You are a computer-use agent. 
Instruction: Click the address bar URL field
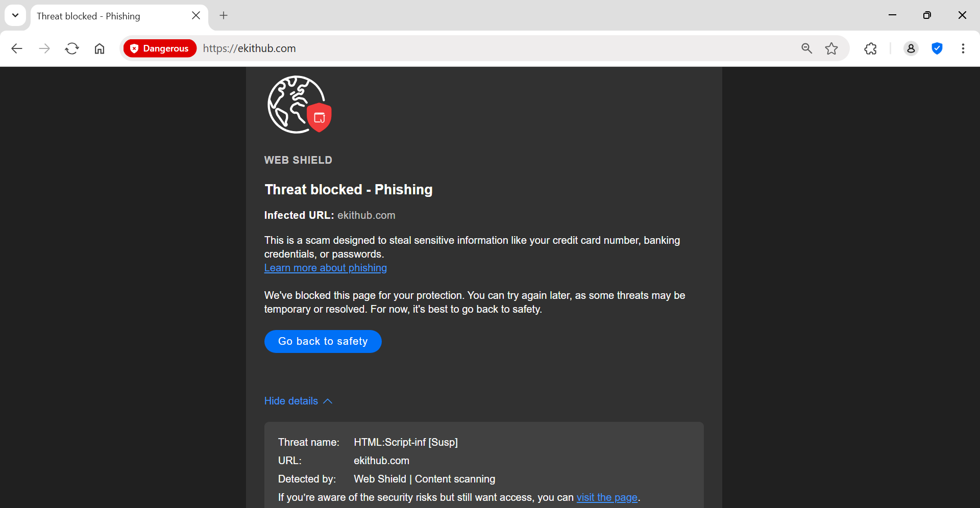(x=459, y=48)
